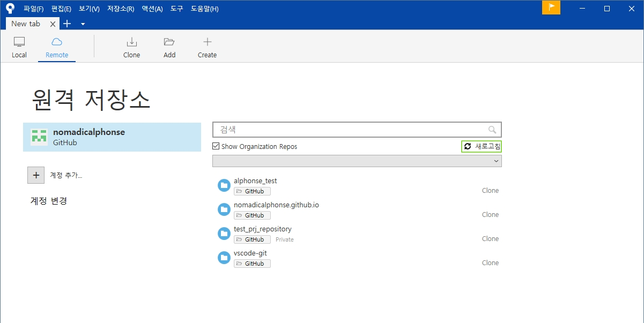Click the Sourcetree logo icon in title bar
This screenshot has width=644, height=323.
10,9
